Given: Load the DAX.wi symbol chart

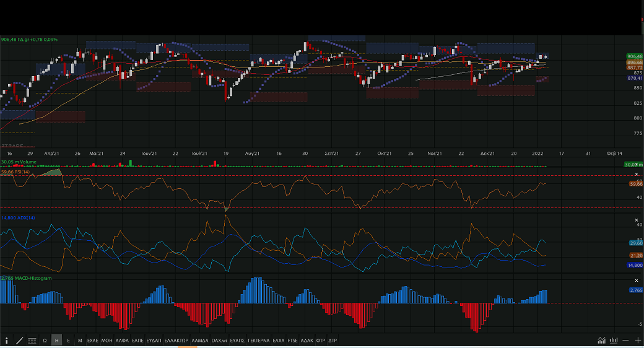Looking at the screenshot, I should pyautogui.click(x=219, y=341).
